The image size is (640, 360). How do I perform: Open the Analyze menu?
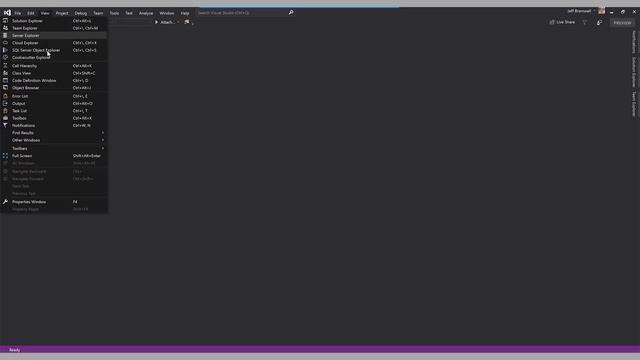[x=146, y=13]
